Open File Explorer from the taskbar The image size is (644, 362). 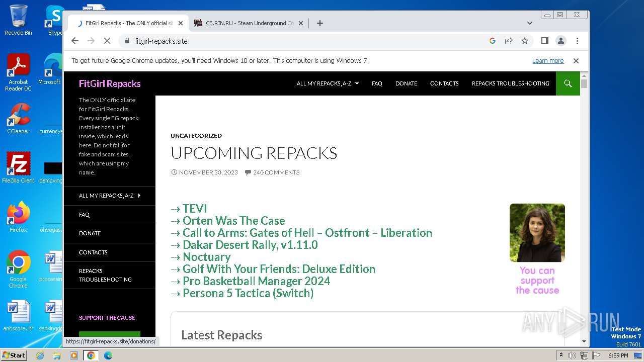pos(57,355)
